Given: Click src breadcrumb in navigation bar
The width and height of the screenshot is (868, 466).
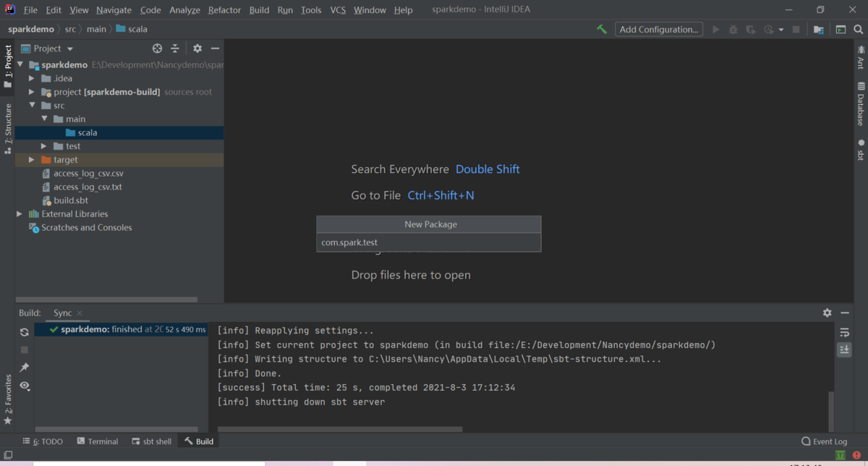Looking at the screenshot, I should point(70,30).
